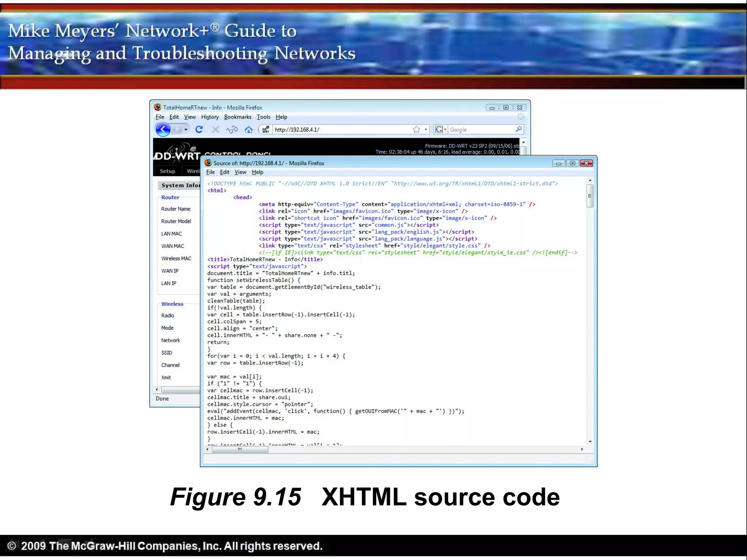The width and height of the screenshot is (747, 560).
Task: Click inside the Google search field
Action: point(481,129)
